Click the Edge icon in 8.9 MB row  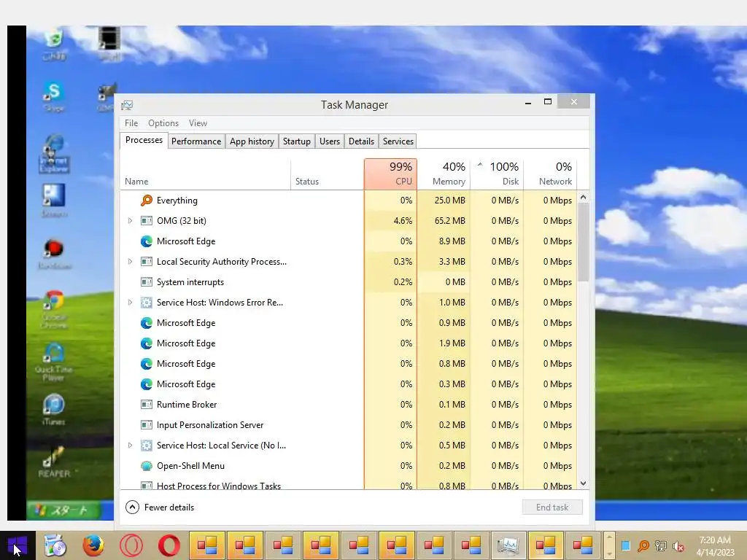146,241
